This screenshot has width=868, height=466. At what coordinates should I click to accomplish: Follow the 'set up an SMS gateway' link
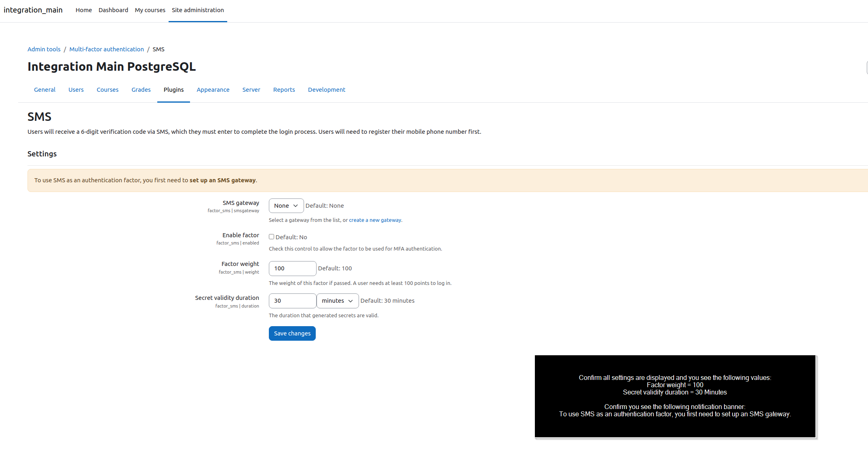(222, 180)
